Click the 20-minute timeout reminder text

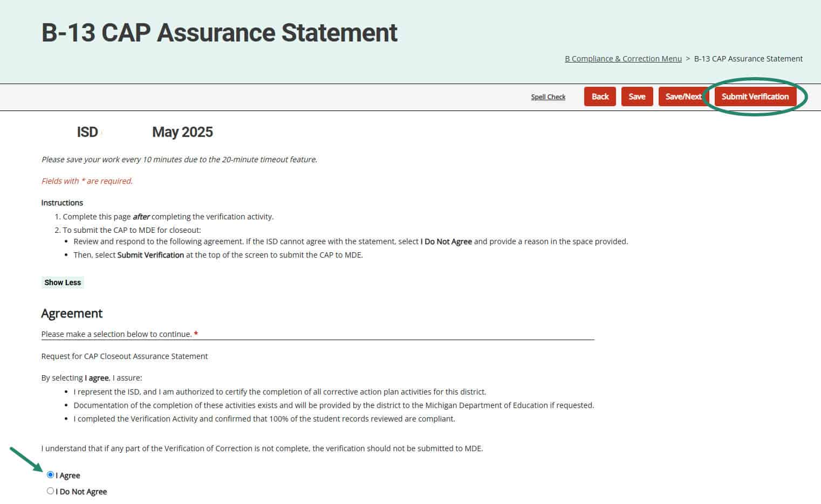coord(179,160)
